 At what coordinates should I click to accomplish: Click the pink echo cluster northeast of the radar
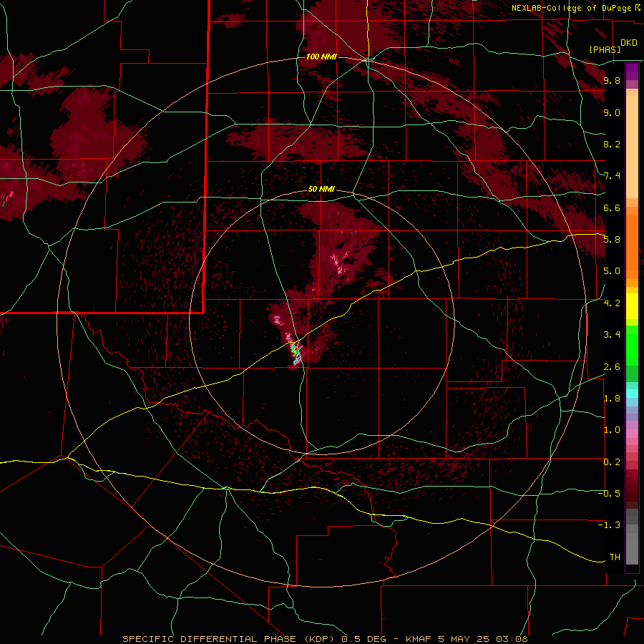339,263
